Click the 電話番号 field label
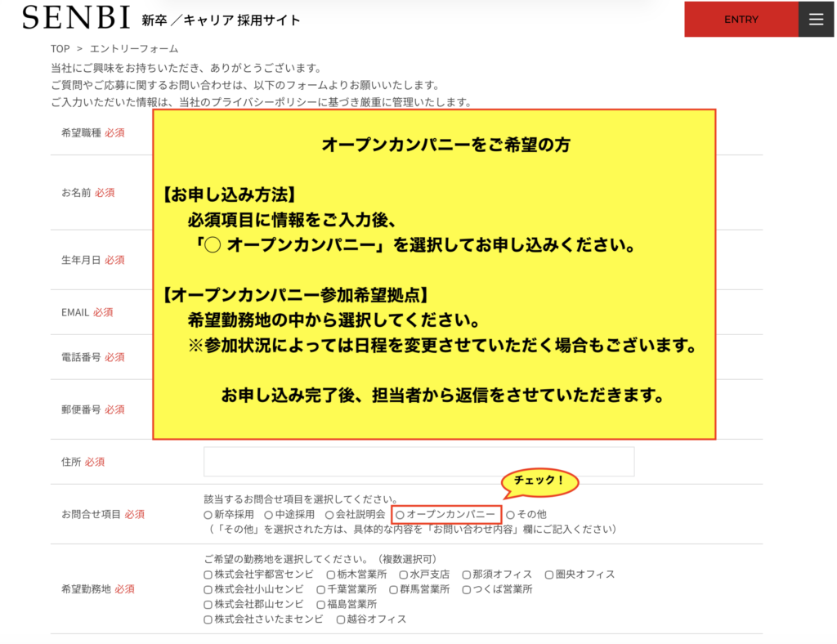The width and height of the screenshot is (837, 644). 81,357
